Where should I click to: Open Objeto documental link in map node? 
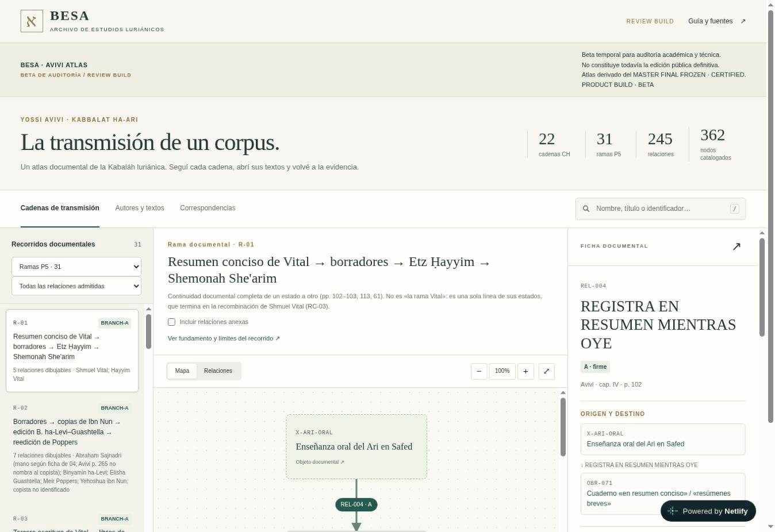tap(320, 462)
